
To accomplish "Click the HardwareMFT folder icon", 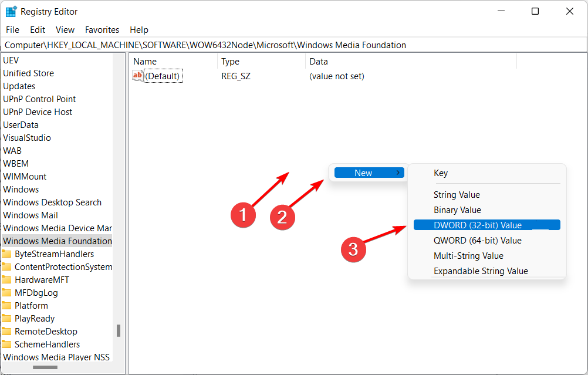I will (6, 280).
